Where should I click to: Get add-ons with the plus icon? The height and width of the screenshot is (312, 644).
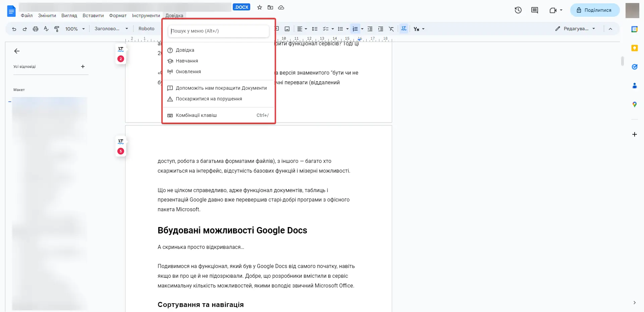tap(635, 134)
